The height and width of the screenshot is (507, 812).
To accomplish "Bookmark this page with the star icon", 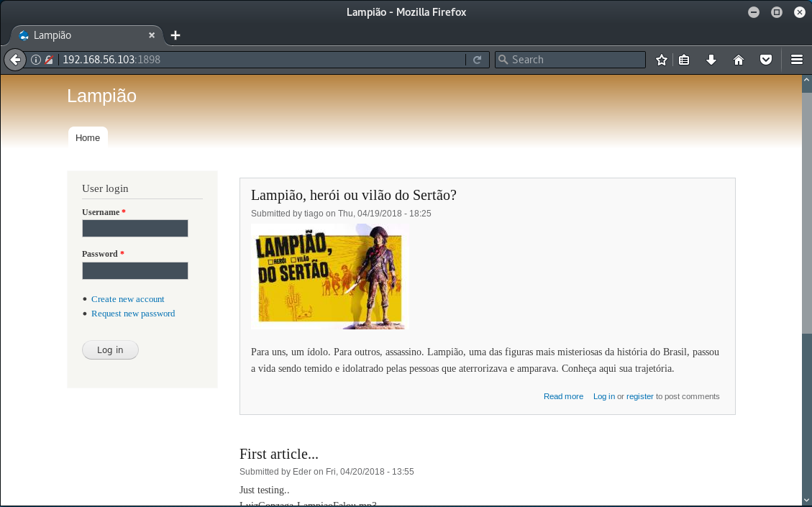I will pyautogui.click(x=661, y=60).
